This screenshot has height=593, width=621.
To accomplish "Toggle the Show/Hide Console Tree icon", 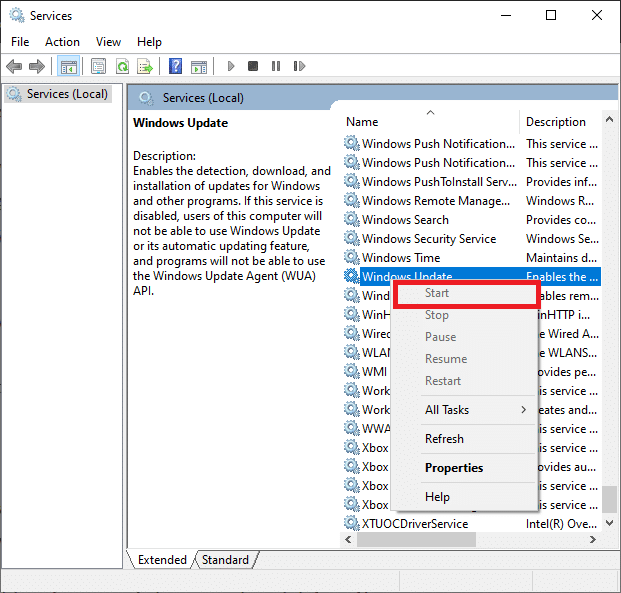I will pyautogui.click(x=69, y=67).
